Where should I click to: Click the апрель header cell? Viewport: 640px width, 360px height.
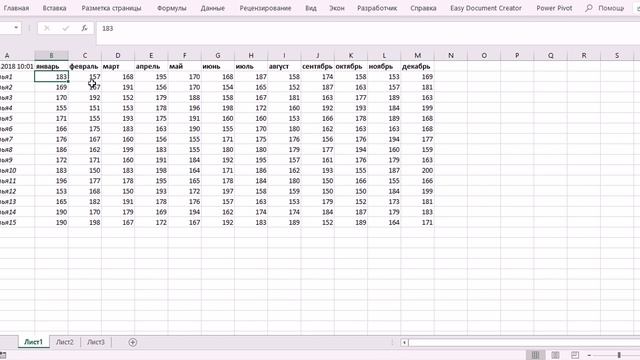tap(151, 66)
